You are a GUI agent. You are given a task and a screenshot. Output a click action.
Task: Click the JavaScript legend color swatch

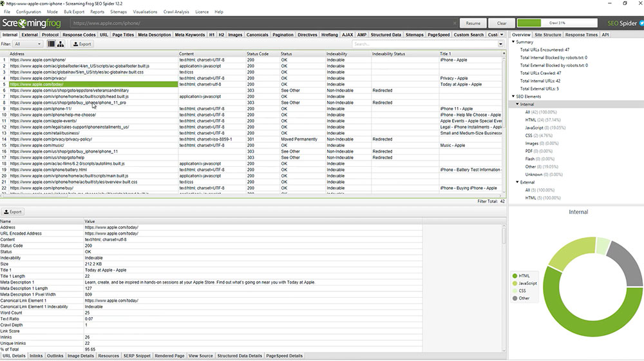tap(515, 283)
